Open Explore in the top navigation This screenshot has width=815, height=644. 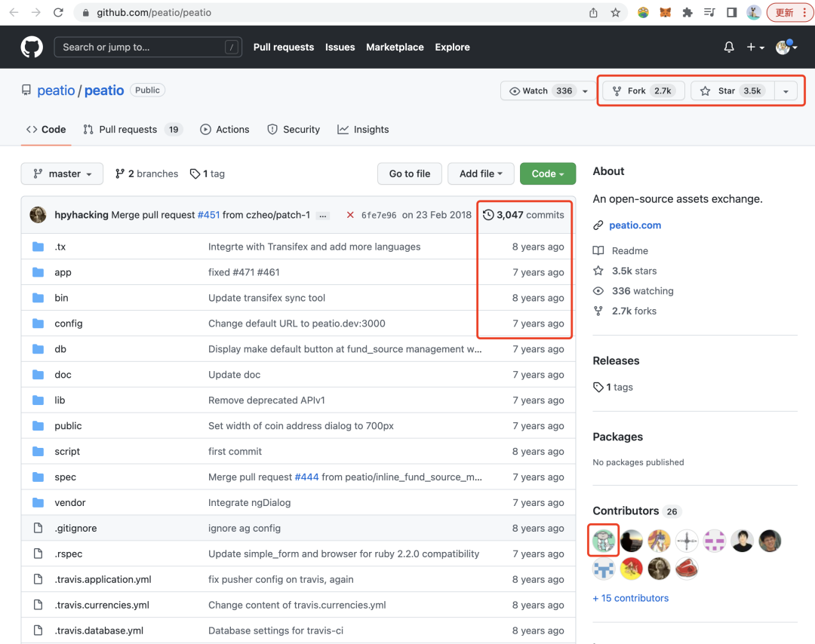click(x=452, y=48)
